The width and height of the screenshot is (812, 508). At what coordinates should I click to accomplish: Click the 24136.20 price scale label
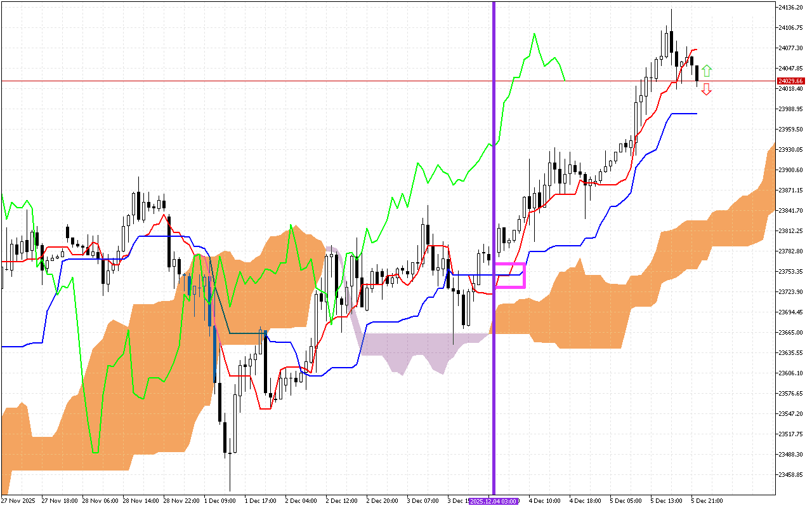(790, 8)
